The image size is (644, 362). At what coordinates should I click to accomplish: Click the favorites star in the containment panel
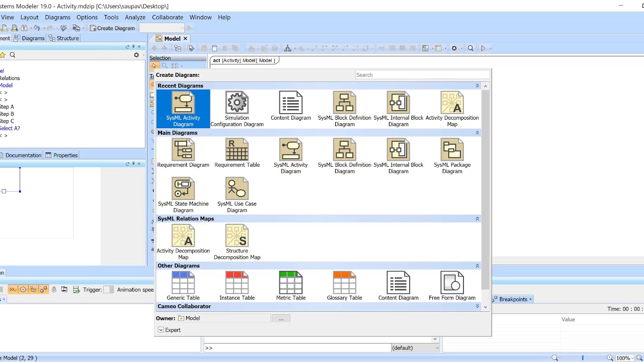3,55
